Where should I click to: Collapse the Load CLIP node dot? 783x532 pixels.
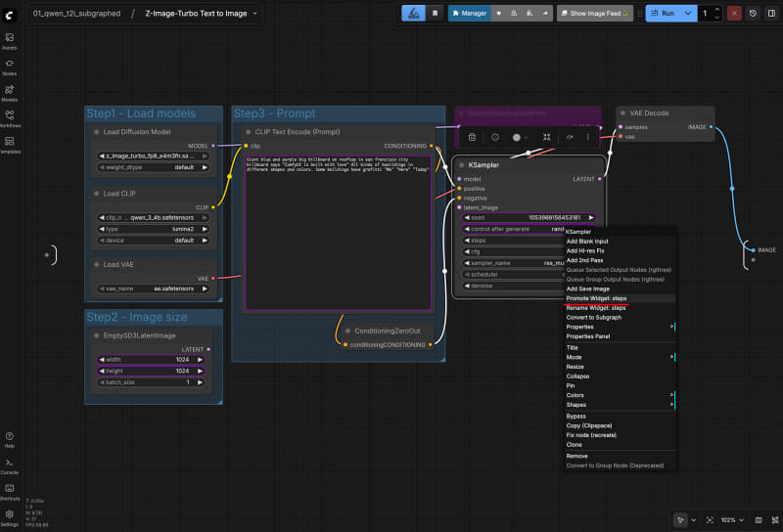tap(96, 194)
